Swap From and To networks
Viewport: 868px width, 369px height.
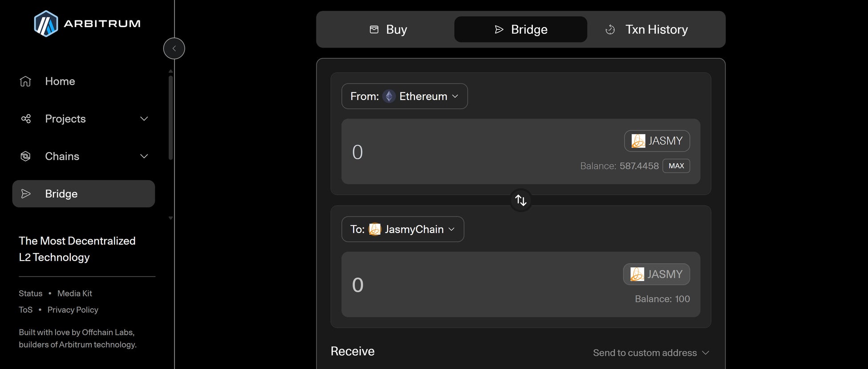(x=520, y=201)
